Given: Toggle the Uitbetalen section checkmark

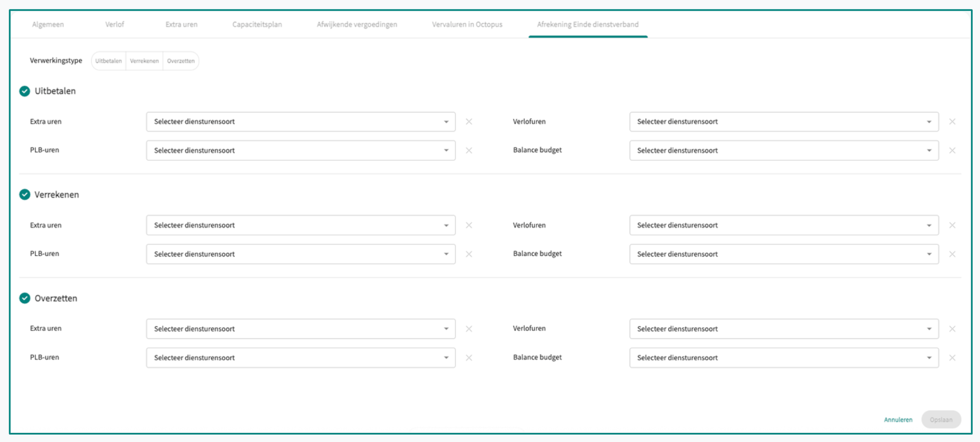Looking at the screenshot, I should (25, 91).
